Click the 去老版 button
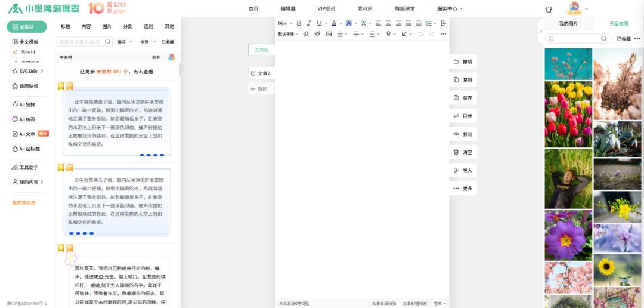The height and width of the screenshot is (308, 644). click(262, 50)
